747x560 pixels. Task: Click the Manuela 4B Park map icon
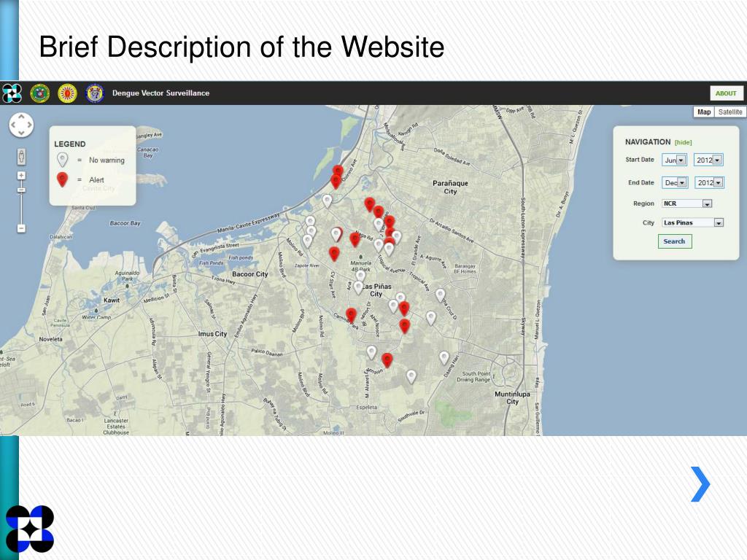pyautogui.click(x=360, y=257)
